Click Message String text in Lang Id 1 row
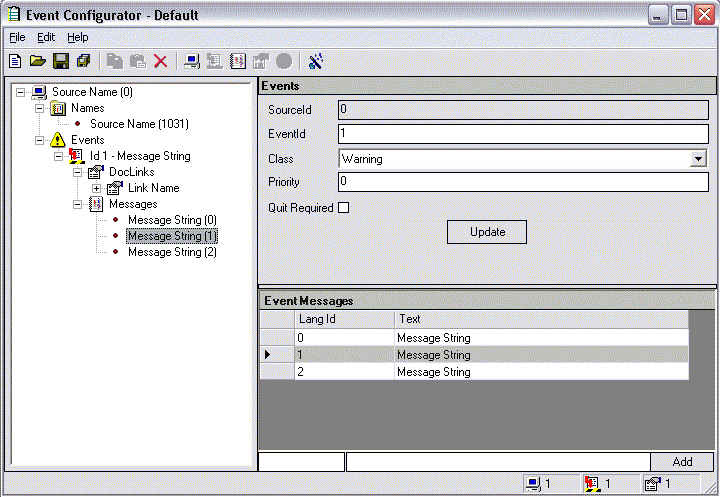Screen dimensions: 720x497 coord(433,355)
